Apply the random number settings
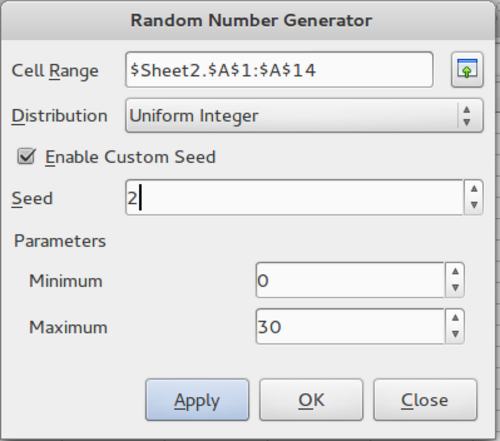Image resolution: width=500 pixels, height=441 pixels. pyautogui.click(x=197, y=400)
